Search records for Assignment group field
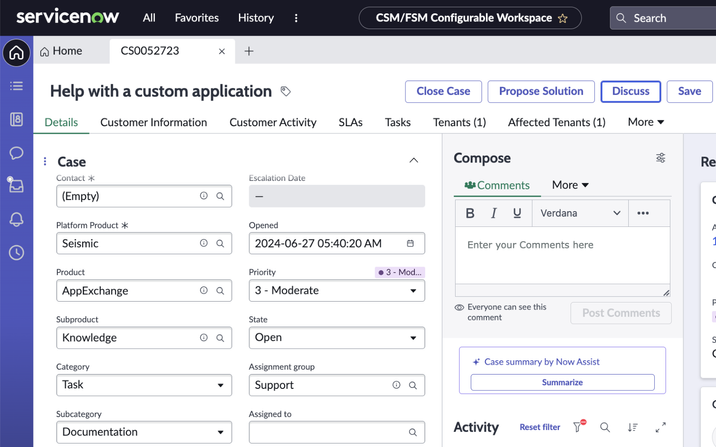 (413, 385)
